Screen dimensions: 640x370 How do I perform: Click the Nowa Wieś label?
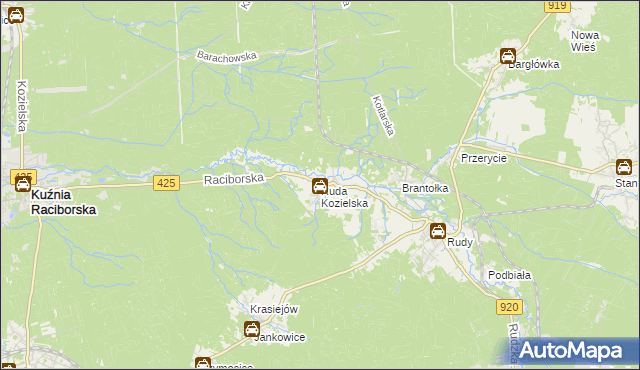[585, 41]
